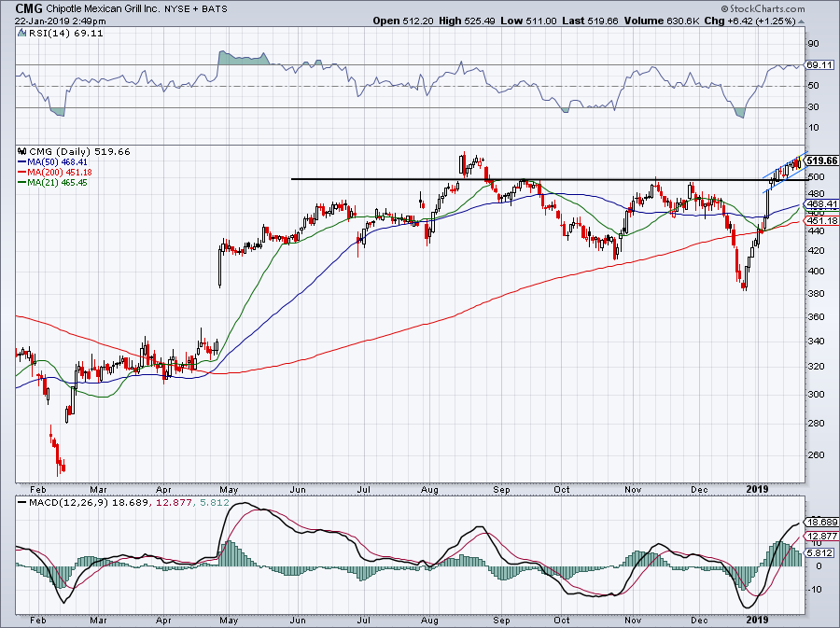Select the red MA(200) legend line marker
The width and height of the screenshot is (840, 628).
click(22, 173)
